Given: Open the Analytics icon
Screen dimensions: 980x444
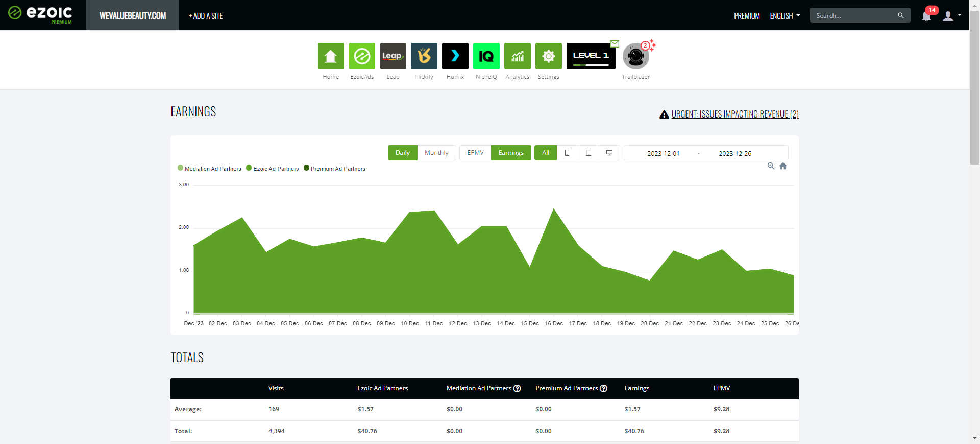Looking at the screenshot, I should tap(518, 56).
